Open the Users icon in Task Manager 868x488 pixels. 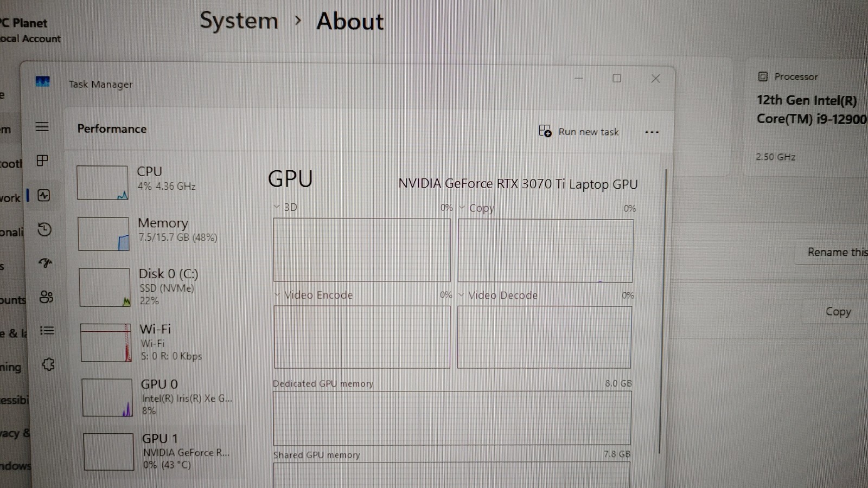tap(46, 297)
